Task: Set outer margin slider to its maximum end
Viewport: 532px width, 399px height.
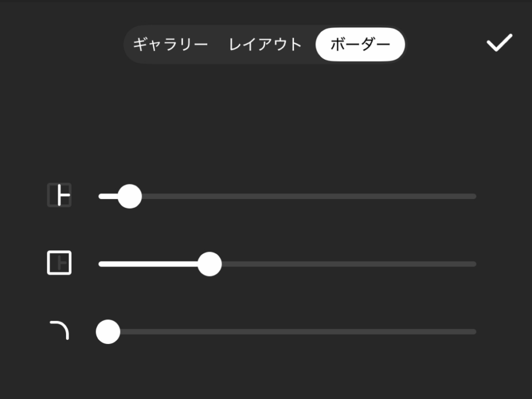Action: 474,264
